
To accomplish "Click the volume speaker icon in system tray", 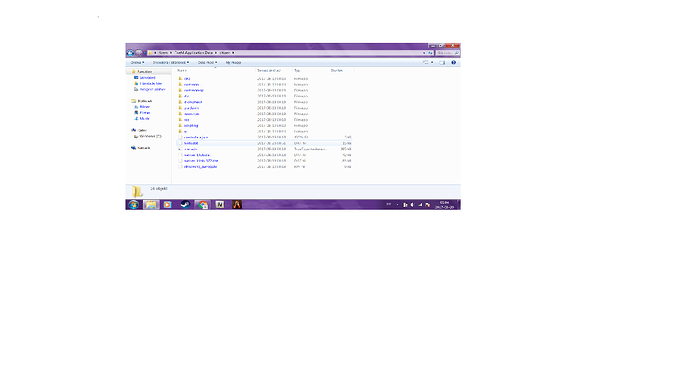I will tap(412, 205).
